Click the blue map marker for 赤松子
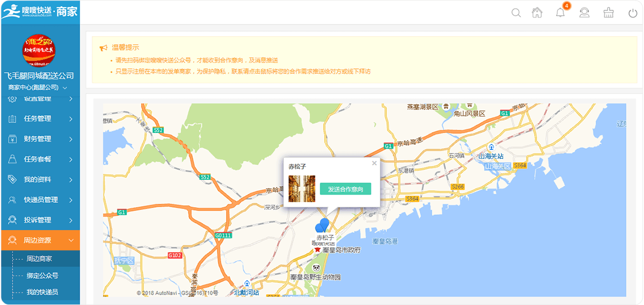644x305 pixels. (323, 225)
